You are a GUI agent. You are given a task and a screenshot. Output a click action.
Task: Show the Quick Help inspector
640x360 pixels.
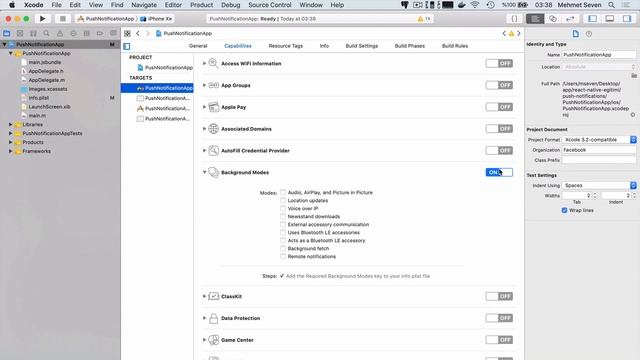[x=589, y=34]
